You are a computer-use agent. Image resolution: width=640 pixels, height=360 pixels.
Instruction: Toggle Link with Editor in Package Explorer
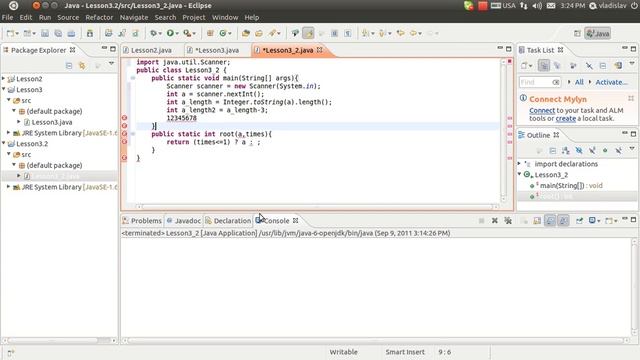point(82,66)
